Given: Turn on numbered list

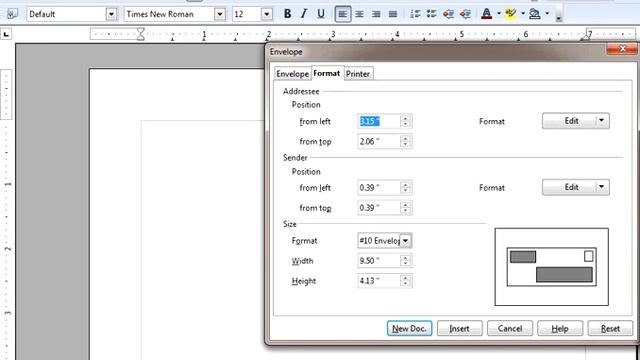Looking at the screenshot, I should point(415,14).
